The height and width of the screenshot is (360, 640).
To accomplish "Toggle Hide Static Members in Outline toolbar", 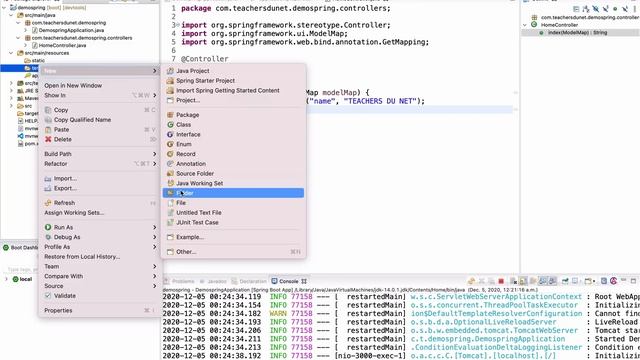I will [606, 9].
